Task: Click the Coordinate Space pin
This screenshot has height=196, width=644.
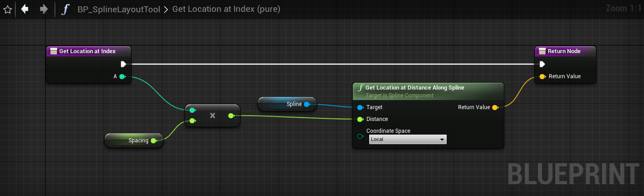Action: point(360,136)
